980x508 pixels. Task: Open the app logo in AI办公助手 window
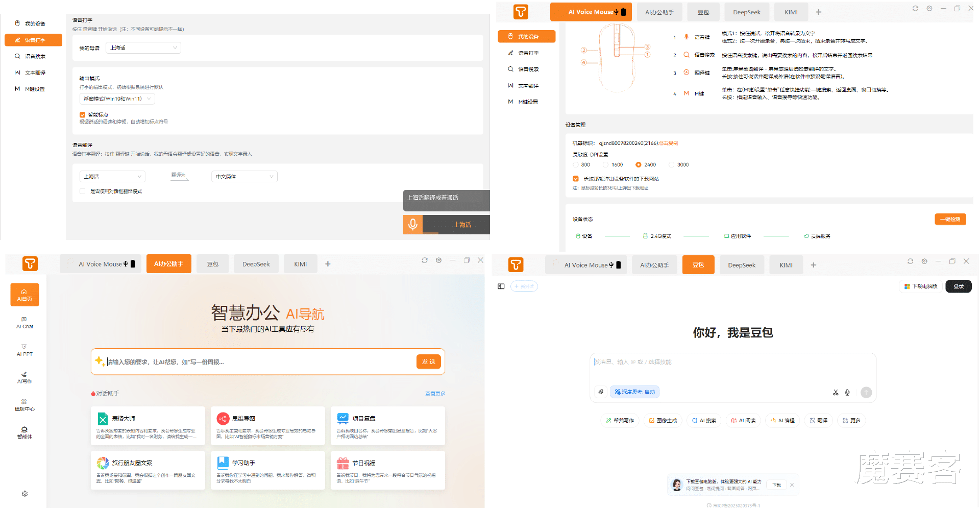pyautogui.click(x=30, y=264)
